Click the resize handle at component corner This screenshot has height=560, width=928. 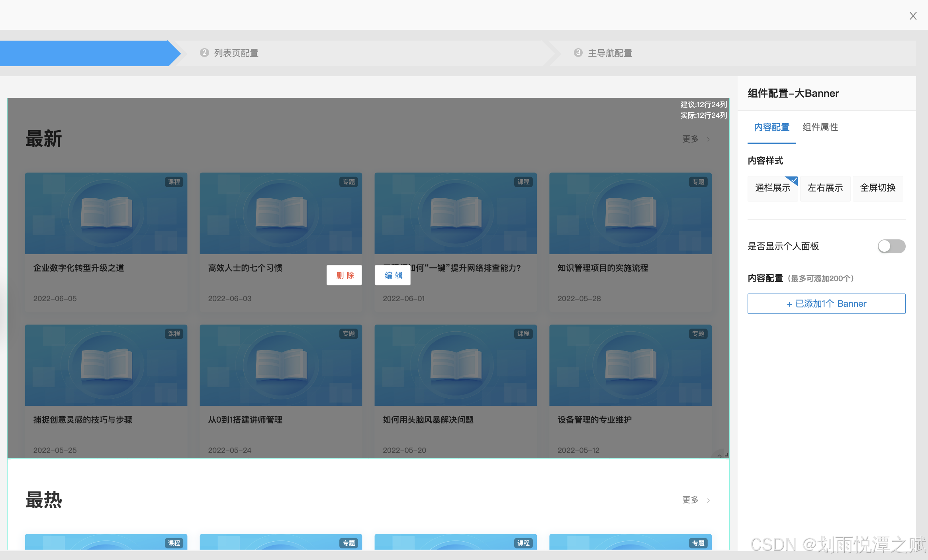pos(726,455)
